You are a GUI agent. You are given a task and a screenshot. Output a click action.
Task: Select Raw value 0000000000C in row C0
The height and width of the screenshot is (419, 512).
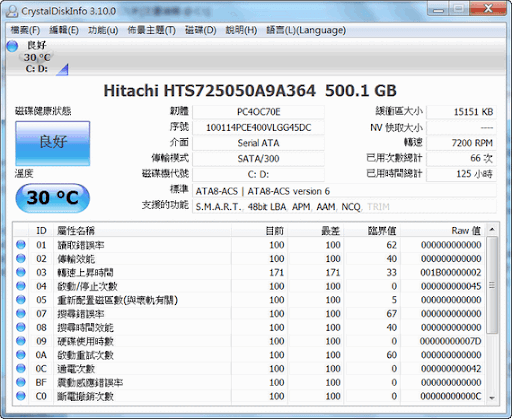[x=451, y=396]
